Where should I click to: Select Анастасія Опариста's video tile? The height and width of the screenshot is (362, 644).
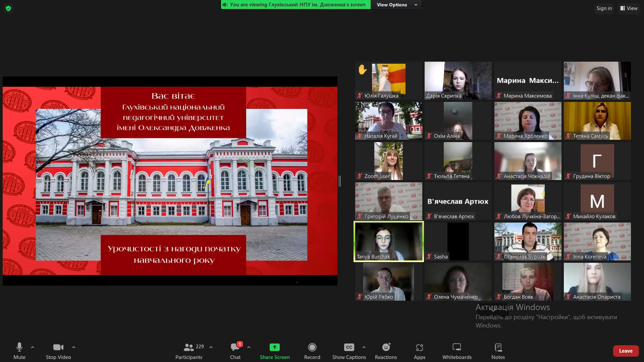point(597,282)
